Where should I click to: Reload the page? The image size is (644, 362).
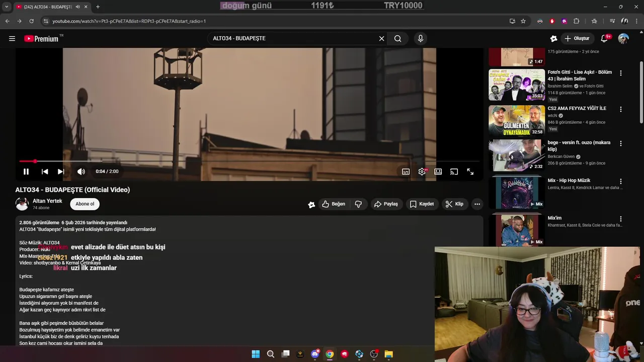pyautogui.click(x=31, y=21)
